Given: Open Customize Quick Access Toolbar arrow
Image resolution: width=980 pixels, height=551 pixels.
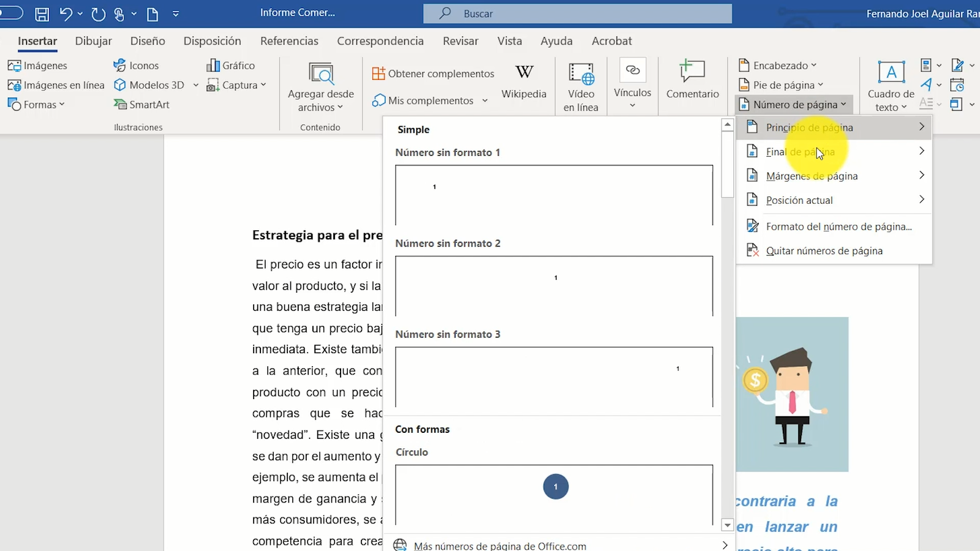Looking at the screenshot, I should tap(176, 13).
